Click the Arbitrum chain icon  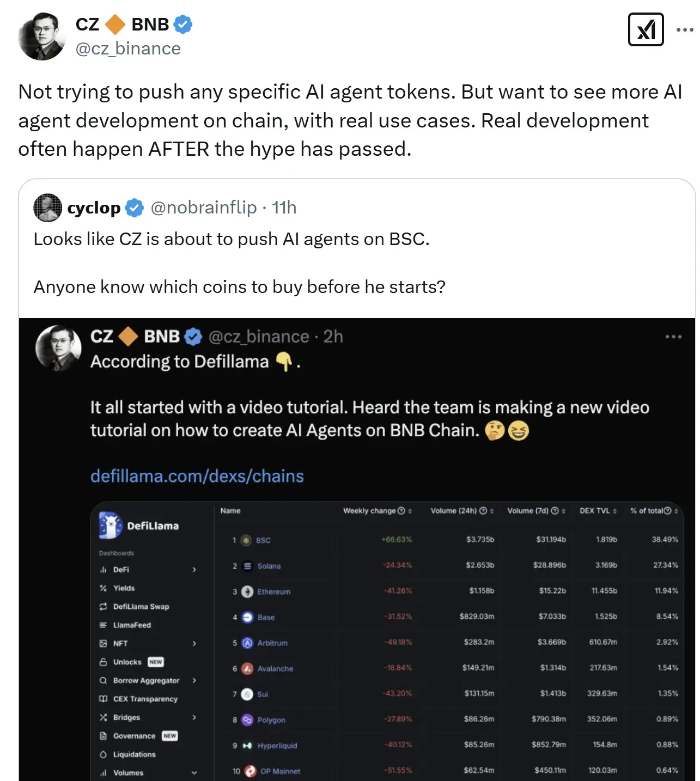click(247, 643)
